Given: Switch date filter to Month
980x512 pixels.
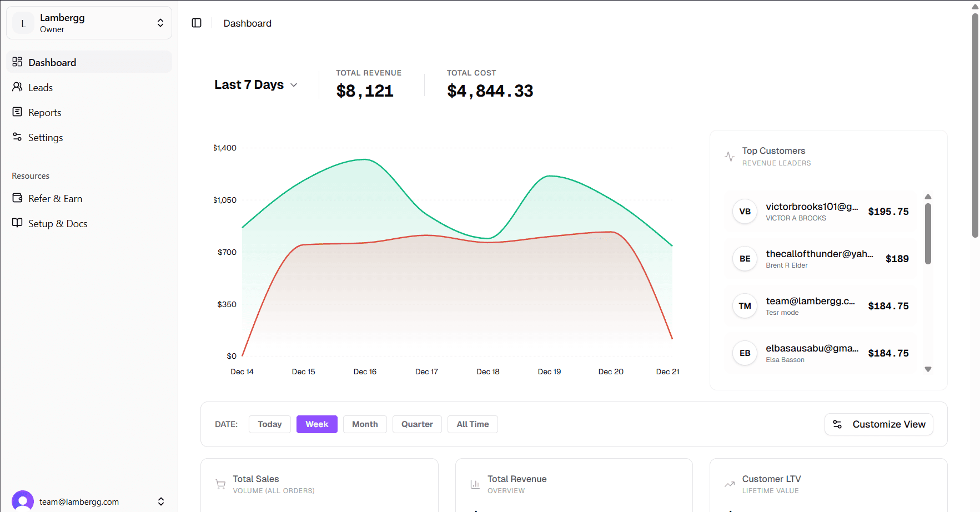Looking at the screenshot, I should coord(365,424).
